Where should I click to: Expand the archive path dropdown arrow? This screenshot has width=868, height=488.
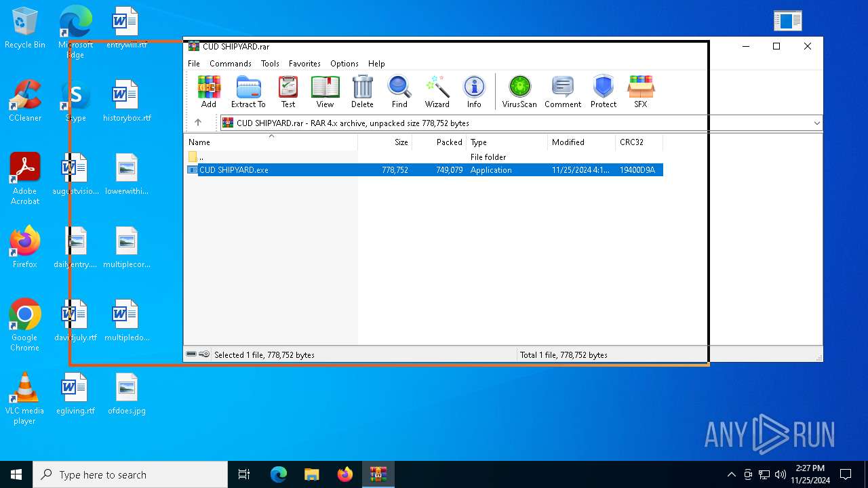[816, 123]
